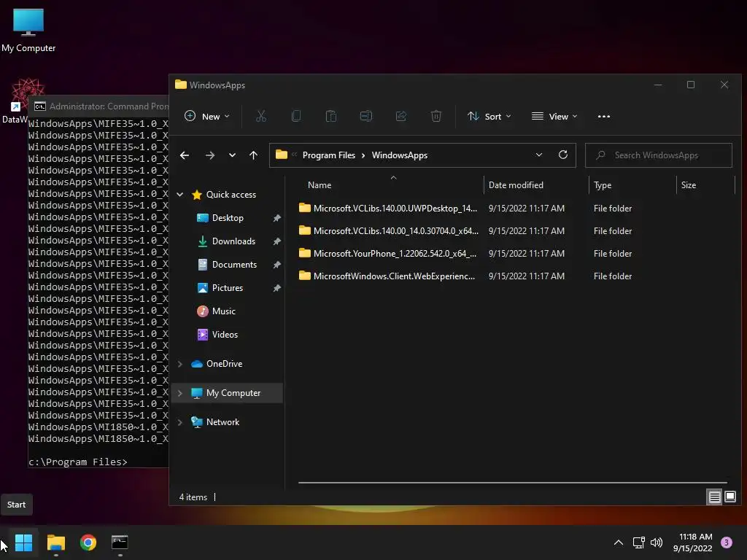Open recent locations dropdown chevron
Viewport: 747px width, 560px height.
[x=232, y=155]
